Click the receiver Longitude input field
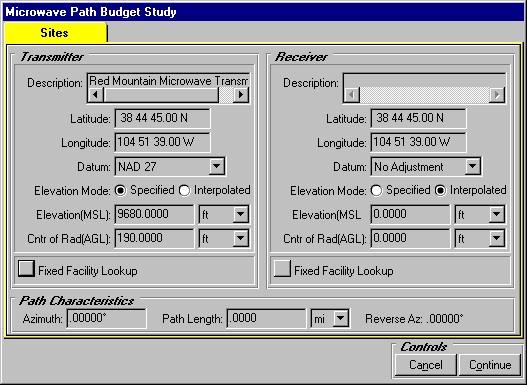The image size is (527, 385). pyautogui.click(x=418, y=142)
